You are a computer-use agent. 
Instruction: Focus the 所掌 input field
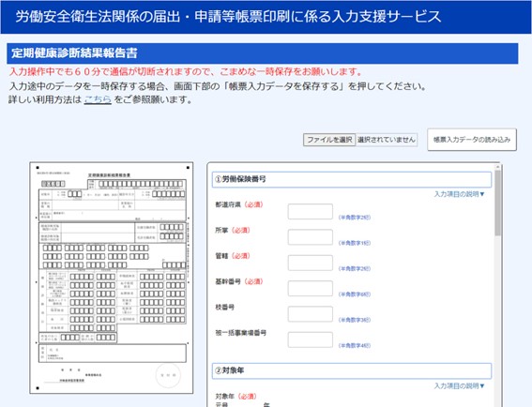pos(311,237)
